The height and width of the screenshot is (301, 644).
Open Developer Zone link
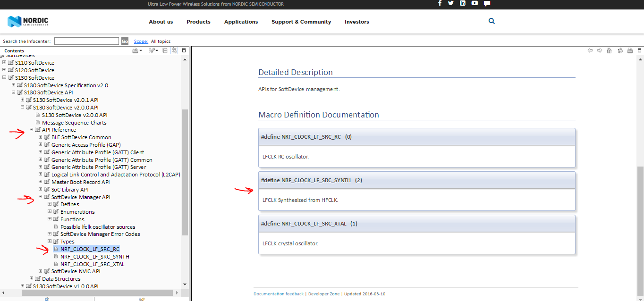point(324,294)
